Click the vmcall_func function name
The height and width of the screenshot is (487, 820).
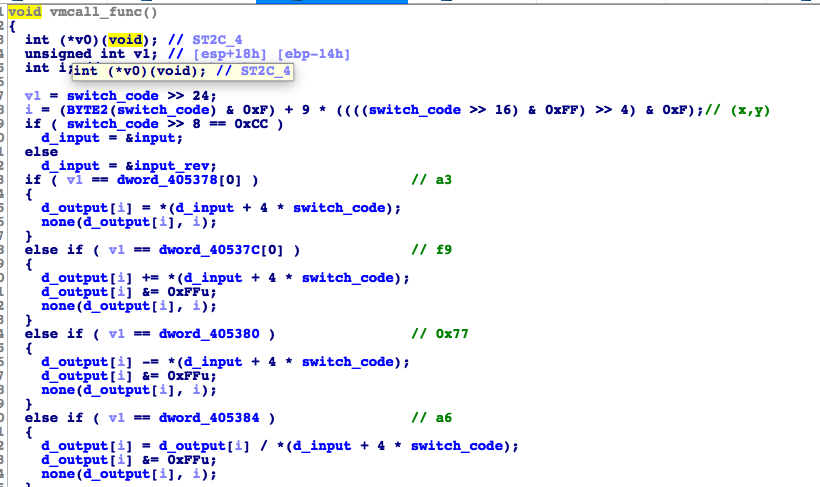pyautogui.click(x=104, y=12)
